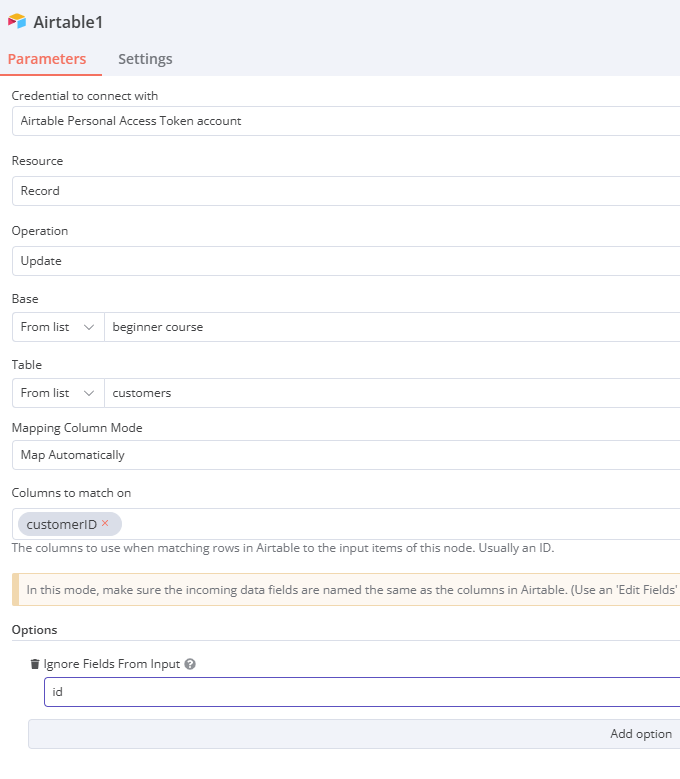
Task: Click the Airtable logo icon
Action: click(17, 21)
